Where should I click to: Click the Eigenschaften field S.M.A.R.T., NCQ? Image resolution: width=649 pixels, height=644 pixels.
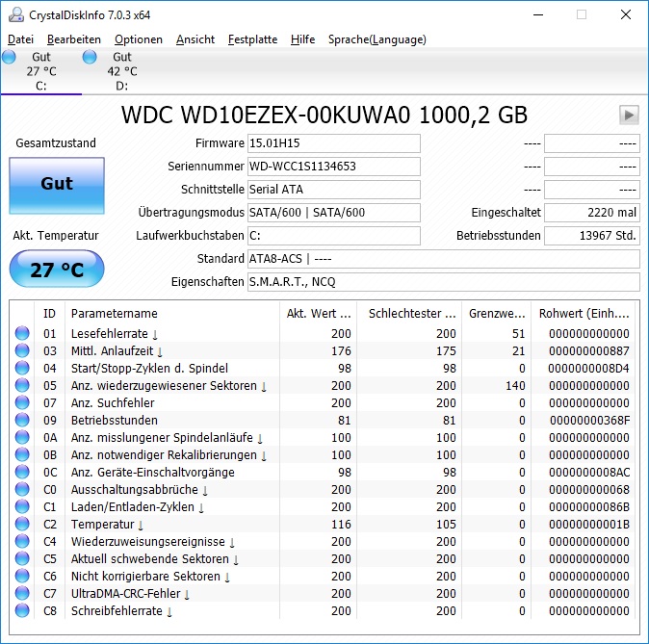pos(444,282)
